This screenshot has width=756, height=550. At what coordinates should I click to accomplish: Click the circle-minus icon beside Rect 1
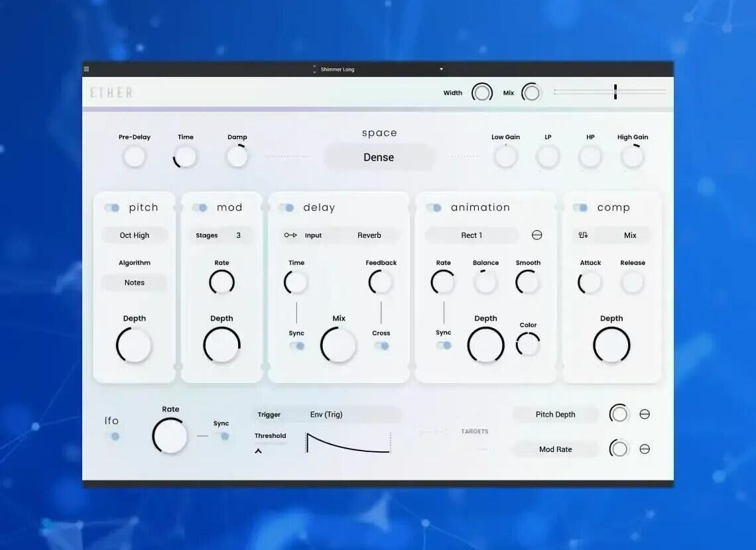point(537,235)
